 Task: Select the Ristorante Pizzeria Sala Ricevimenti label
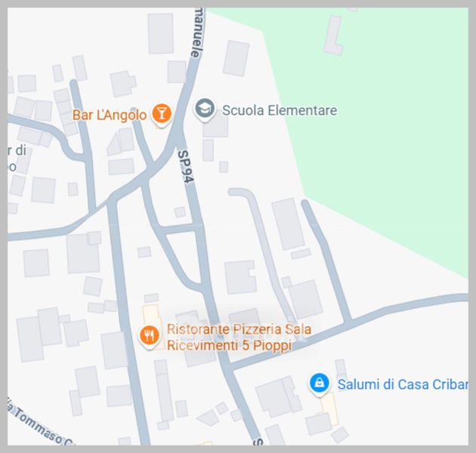(239, 337)
